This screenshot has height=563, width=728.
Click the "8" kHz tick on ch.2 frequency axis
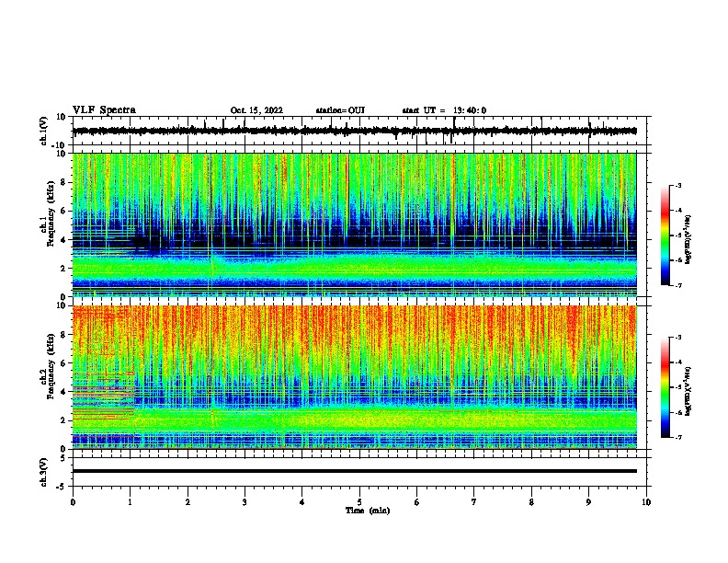[x=63, y=335]
